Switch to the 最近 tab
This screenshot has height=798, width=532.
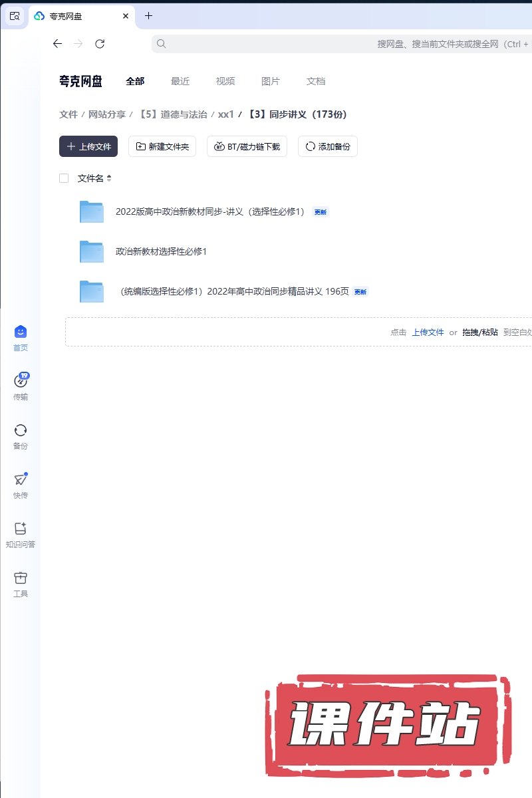click(180, 81)
